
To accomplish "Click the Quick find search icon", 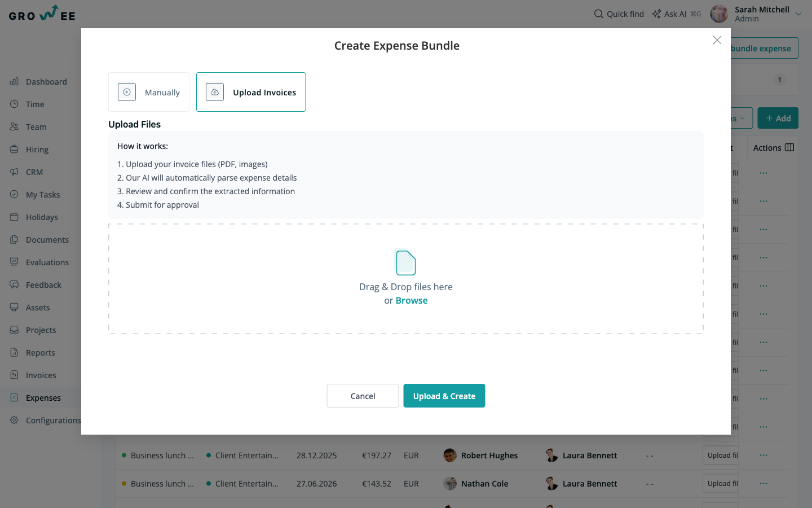I will 599,14.
